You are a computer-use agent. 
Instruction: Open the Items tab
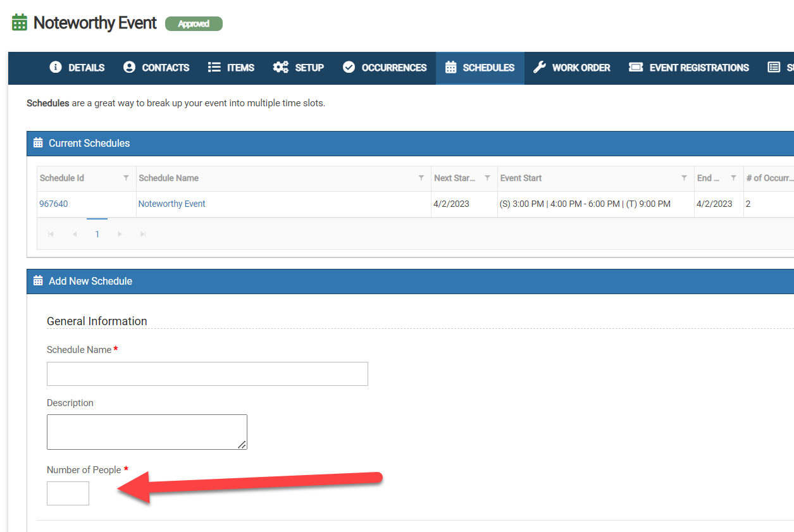click(x=231, y=68)
